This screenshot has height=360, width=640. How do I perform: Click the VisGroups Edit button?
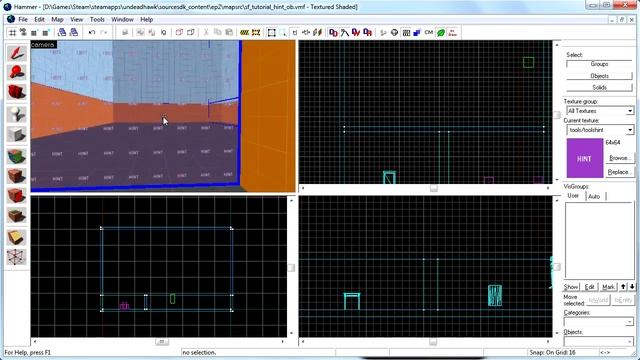click(x=590, y=287)
